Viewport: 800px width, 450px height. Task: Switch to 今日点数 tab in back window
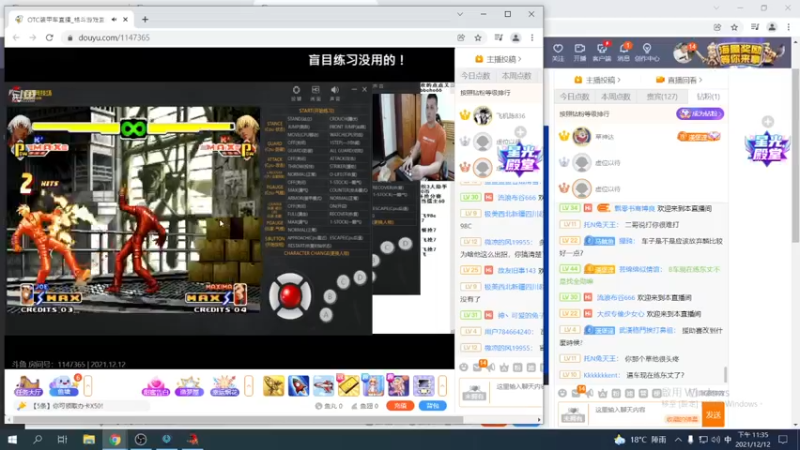[x=574, y=96]
